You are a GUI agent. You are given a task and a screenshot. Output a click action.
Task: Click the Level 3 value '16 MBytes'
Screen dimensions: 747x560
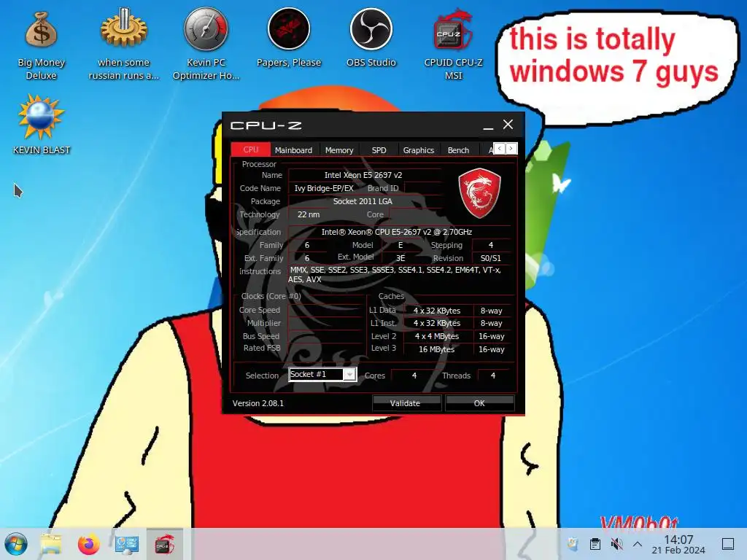pyautogui.click(x=437, y=349)
